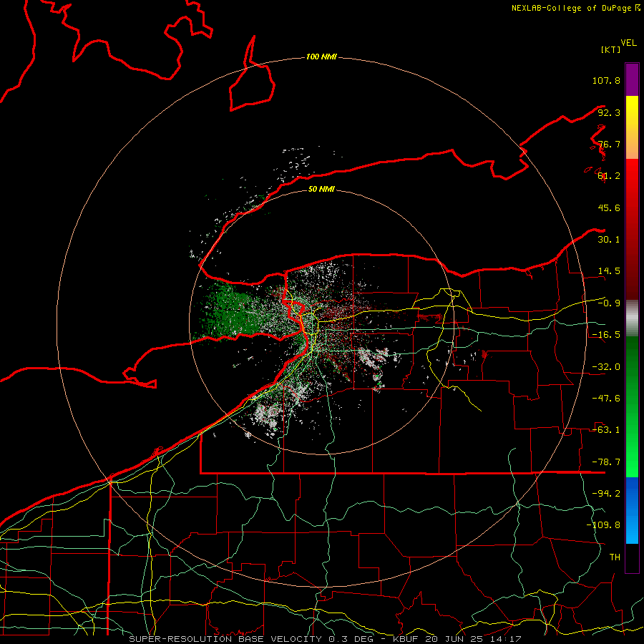
Task: Select the -94.2 value on velocity scale
Action: (606, 494)
